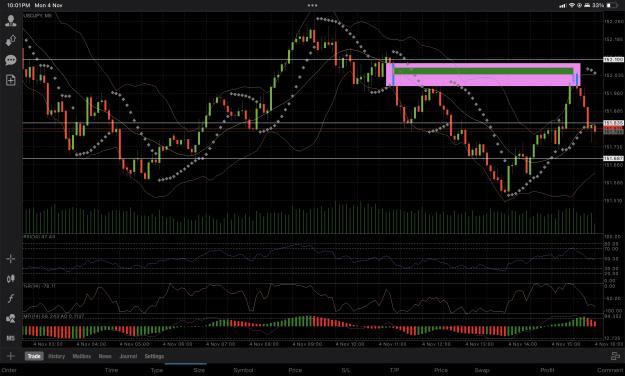Viewport: 625px width, 376px height.
Task: Open the quotes up-down arrows icon
Action: coord(11,41)
